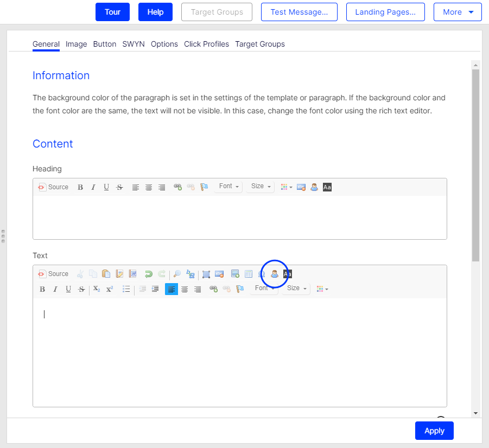The height and width of the screenshot is (448, 489).
Task: Open the text color picker in Heading toolbar
Action: 286,187
